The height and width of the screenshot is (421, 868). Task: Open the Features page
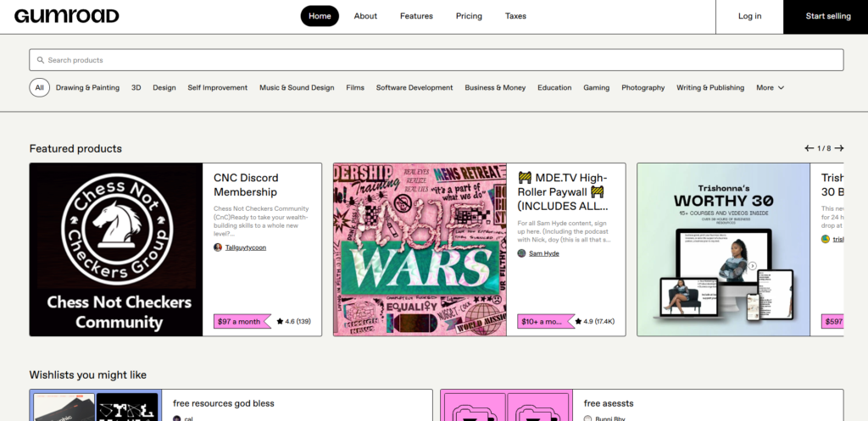point(416,16)
